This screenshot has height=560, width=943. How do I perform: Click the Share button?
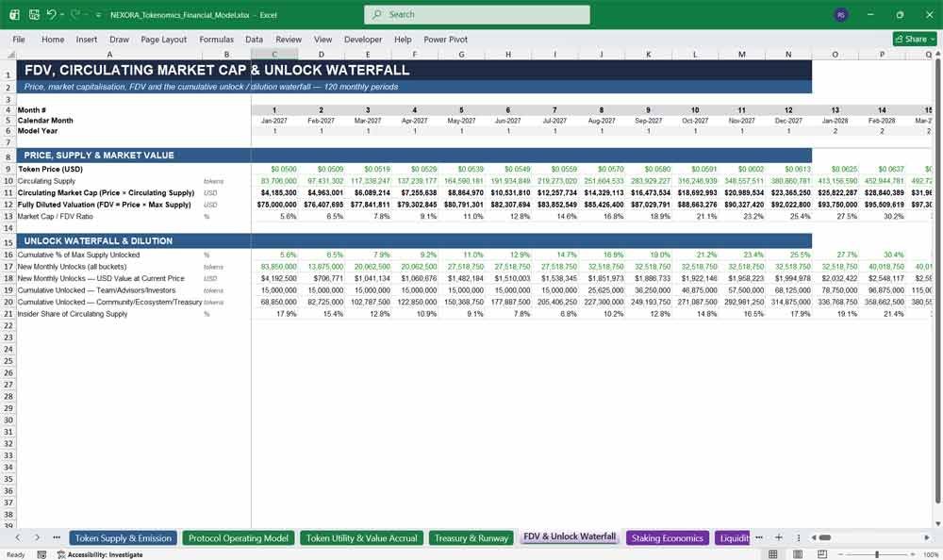click(914, 39)
